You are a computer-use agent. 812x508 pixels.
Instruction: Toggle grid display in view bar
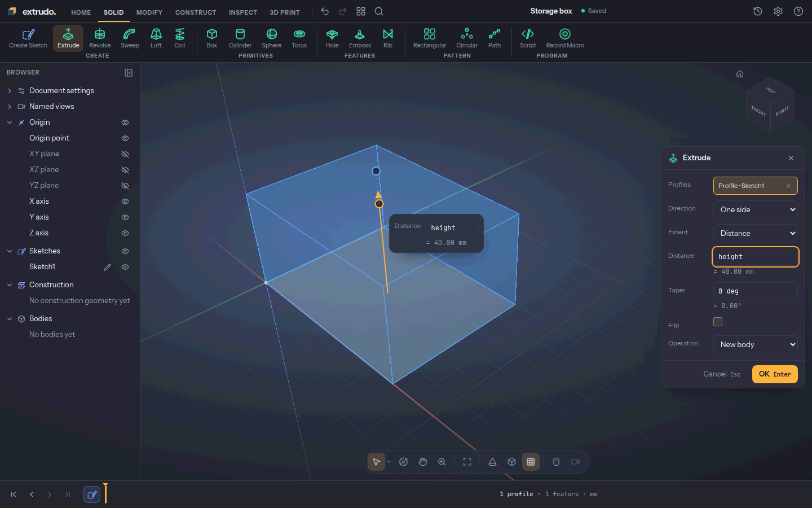(x=531, y=462)
